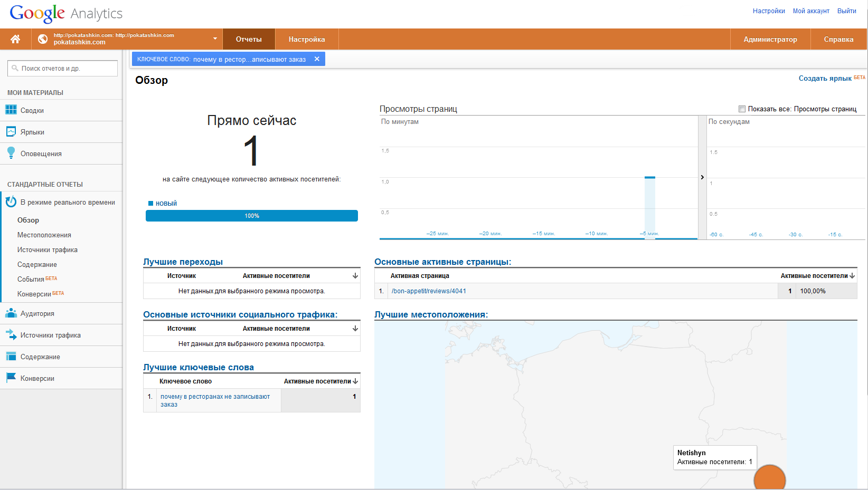Open the Оповещения lightbulb icon
868x490 pixels.
(x=11, y=153)
